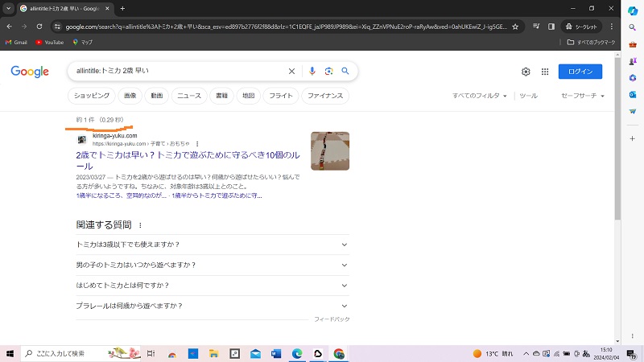This screenshot has height=362, width=644.
Task: Open Task View on taskbar
Action: (x=151, y=353)
